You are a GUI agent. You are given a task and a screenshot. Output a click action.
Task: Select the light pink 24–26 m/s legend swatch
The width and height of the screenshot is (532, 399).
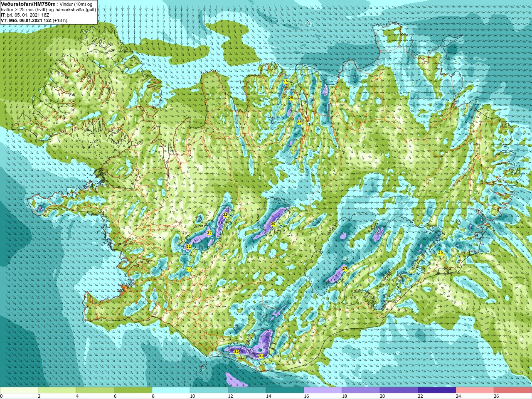coord(475,390)
